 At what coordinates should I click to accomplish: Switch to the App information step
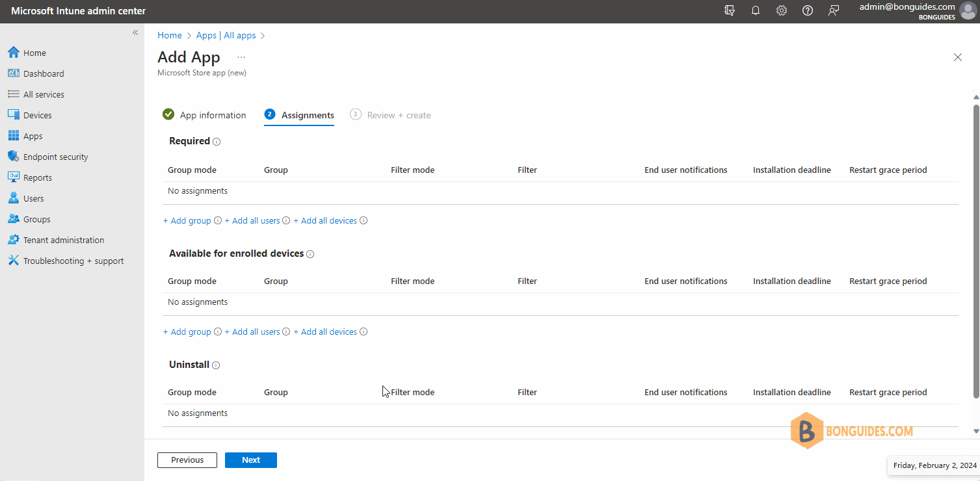point(204,115)
